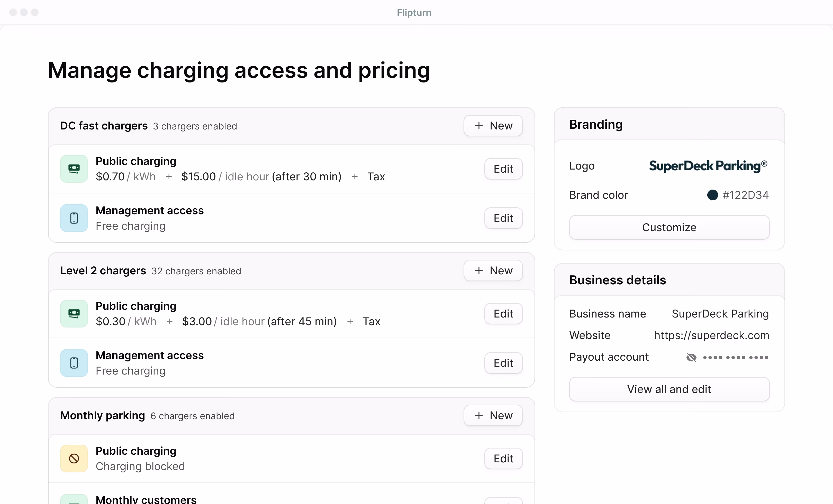Click the blocked icon on Monthly parking Public charging

(74, 458)
